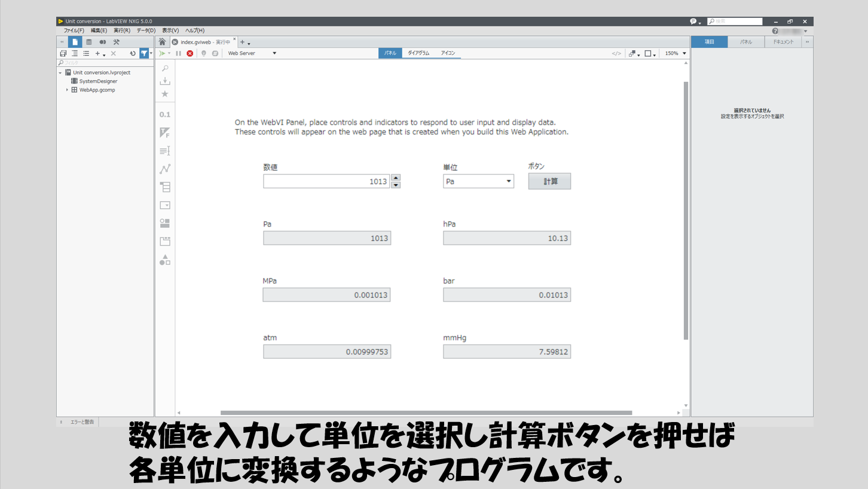Click the 計算 button
Image resolution: width=868 pixels, height=489 pixels.
(549, 181)
